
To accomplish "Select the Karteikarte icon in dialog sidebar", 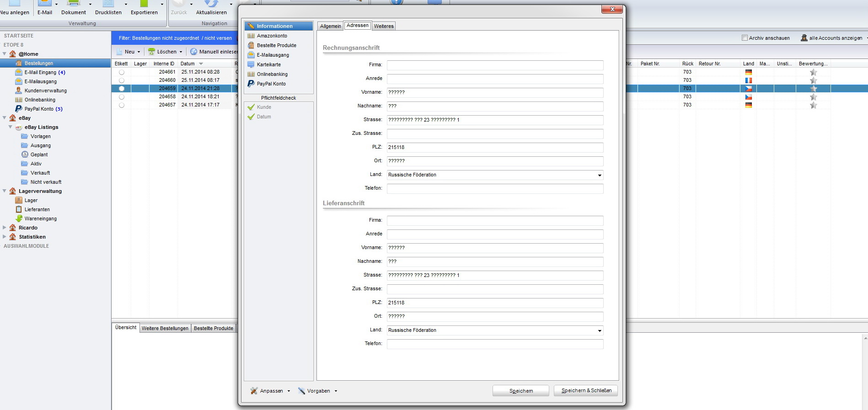I will 251,64.
